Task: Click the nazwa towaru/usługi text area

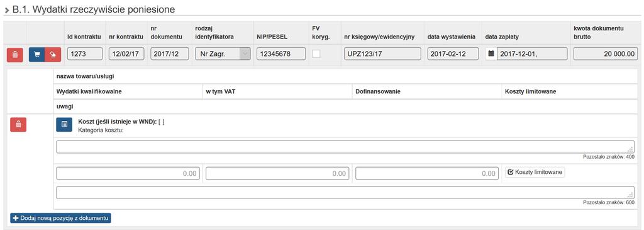Action: pos(345,147)
